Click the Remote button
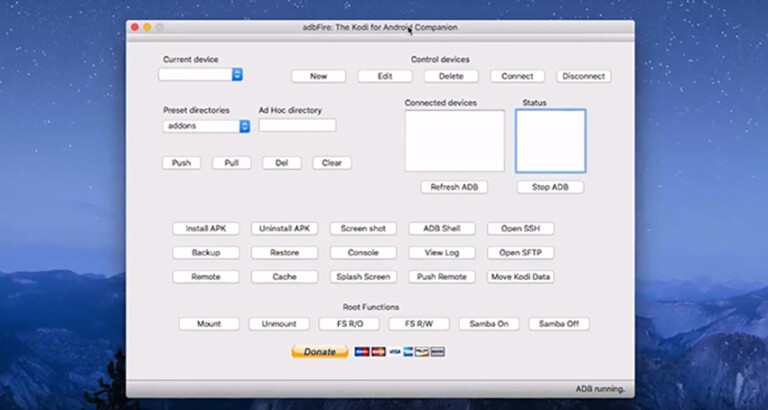 pyautogui.click(x=206, y=277)
